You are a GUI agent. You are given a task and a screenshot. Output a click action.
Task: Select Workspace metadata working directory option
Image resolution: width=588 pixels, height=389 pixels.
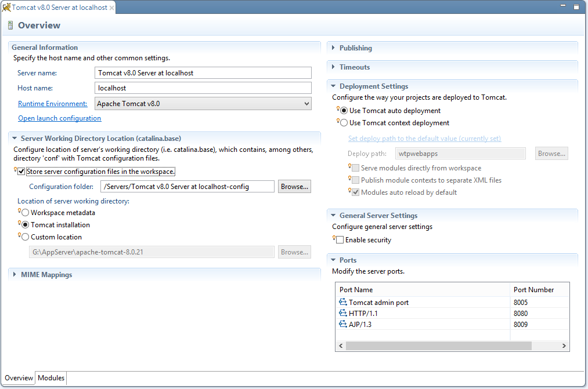tap(25, 213)
